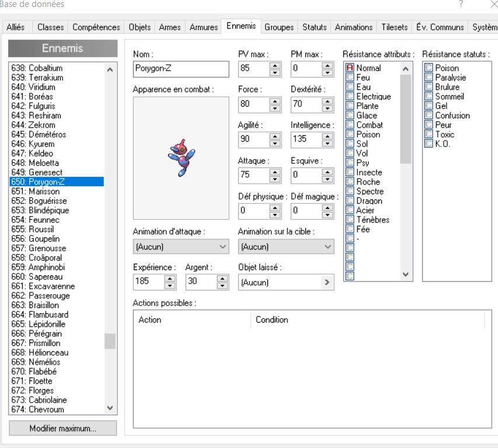The width and height of the screenshot is (498, 448).
Task: Click the Intelligence number field
Action: coord(307,139)
